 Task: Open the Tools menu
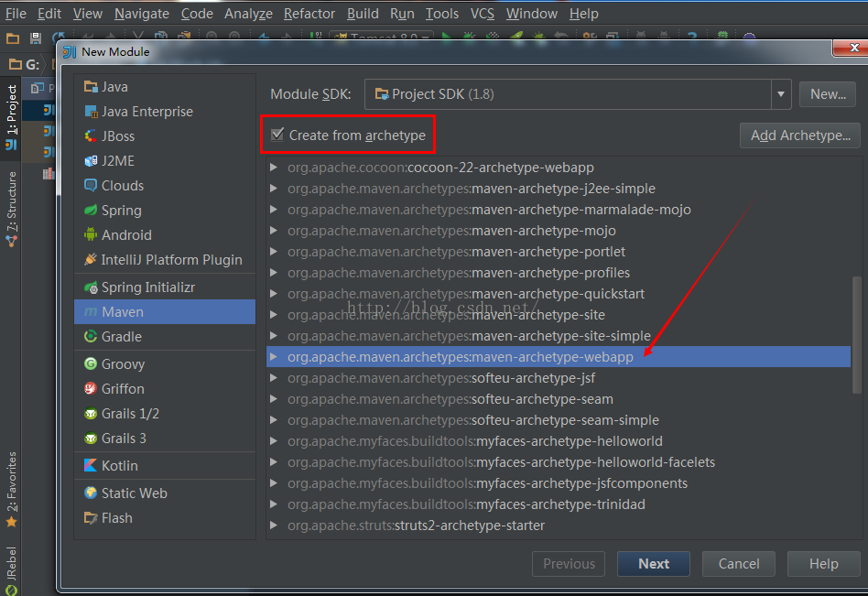[x=441, y=14]
